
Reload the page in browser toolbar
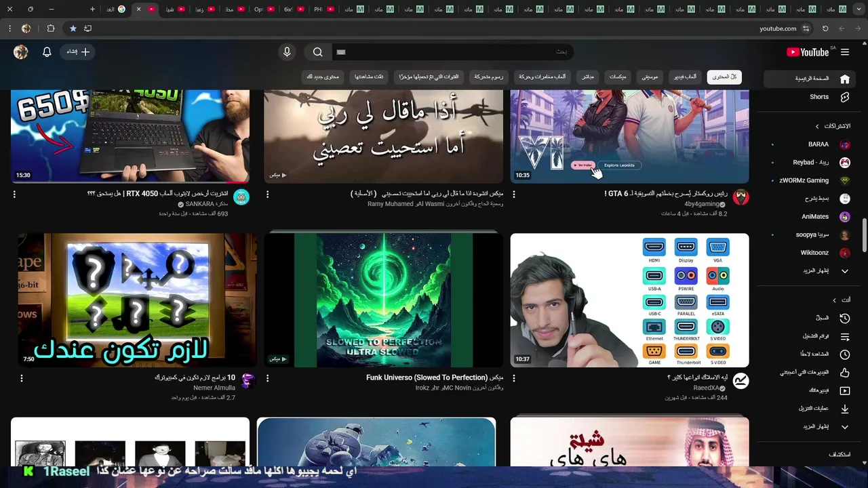[825, 28]
